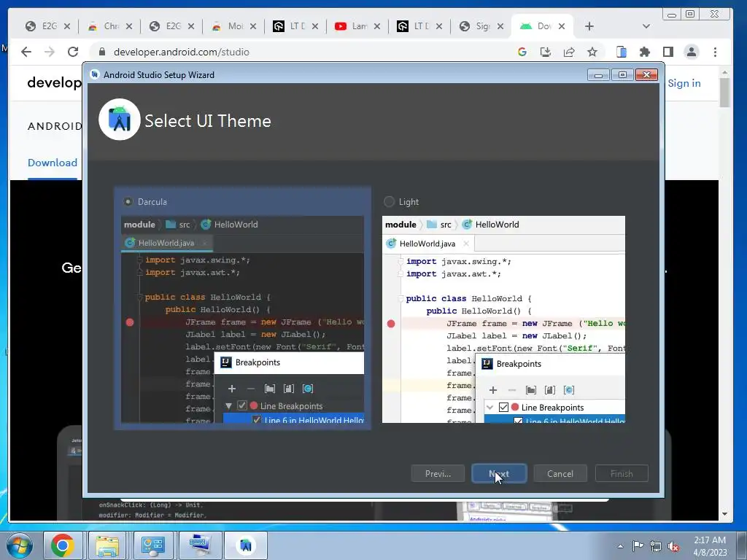Image resolution: width=747 pixels, height=560 pixels.
Task: Click the Android Studio taskbar icon
Action: click(x=245, y=545)
